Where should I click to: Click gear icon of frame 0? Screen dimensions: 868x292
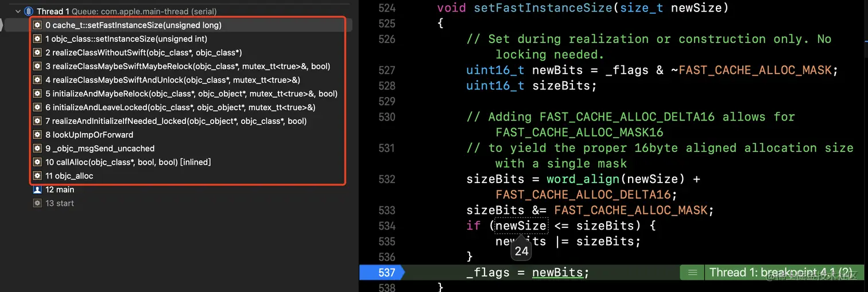[x=37, y=25]
